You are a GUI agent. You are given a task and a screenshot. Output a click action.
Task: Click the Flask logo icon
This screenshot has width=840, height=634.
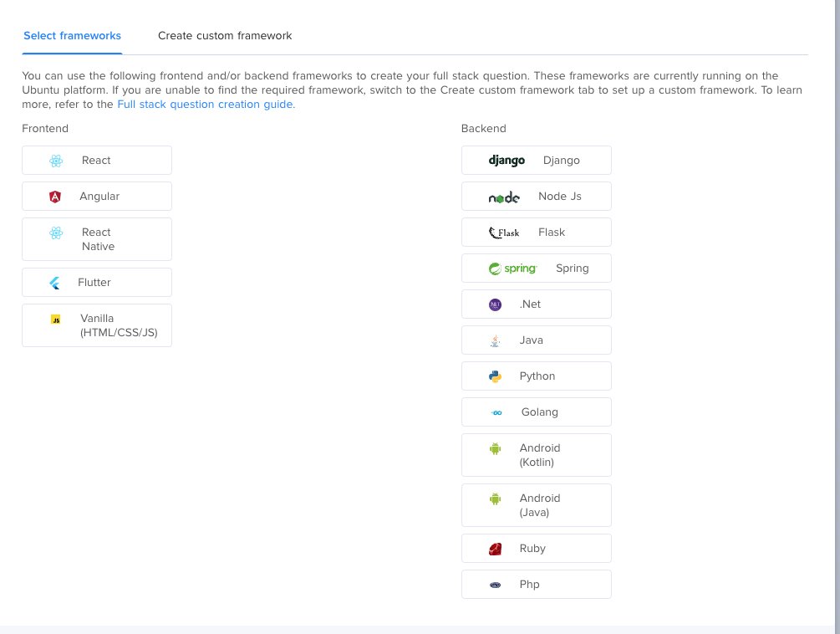pyautogui.click(x=503, y=233)
